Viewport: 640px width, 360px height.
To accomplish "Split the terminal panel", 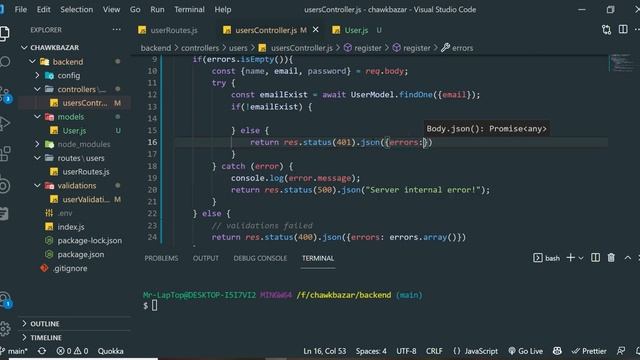I will pyautogui.click(x=596, y=258).
